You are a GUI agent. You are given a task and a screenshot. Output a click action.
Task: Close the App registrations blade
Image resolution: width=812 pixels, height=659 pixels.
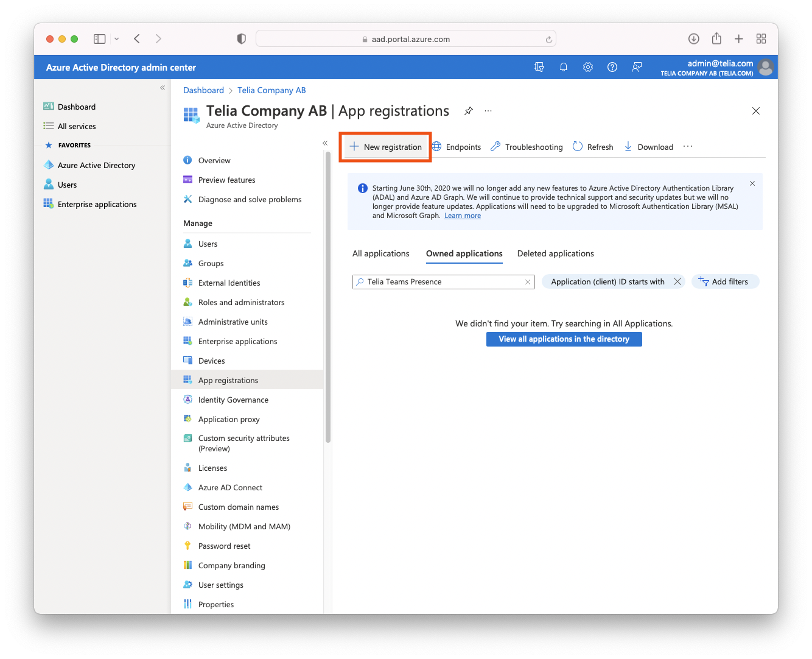[x=756, y=111]
